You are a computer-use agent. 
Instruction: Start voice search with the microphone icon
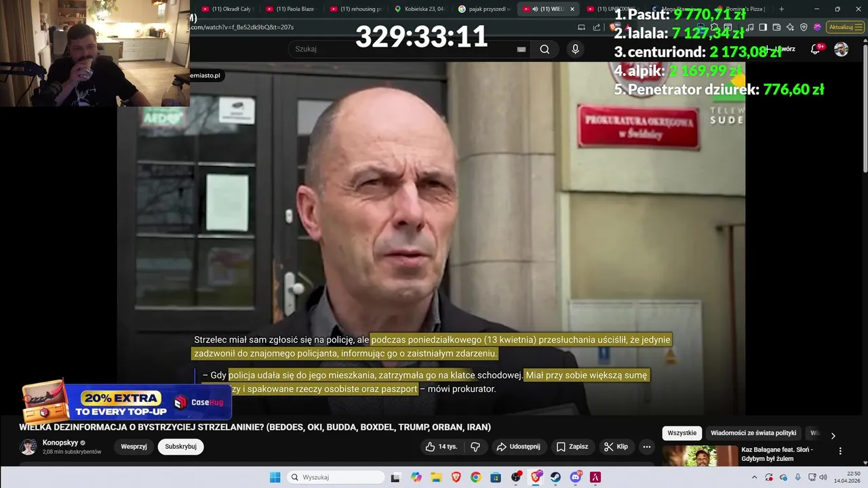[x=575, y=49]
